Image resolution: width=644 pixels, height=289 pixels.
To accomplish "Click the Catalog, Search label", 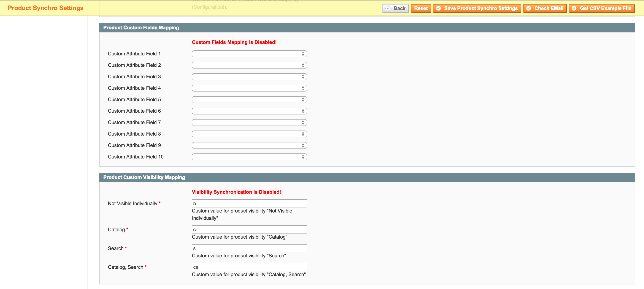I will (x=127, y=267).
